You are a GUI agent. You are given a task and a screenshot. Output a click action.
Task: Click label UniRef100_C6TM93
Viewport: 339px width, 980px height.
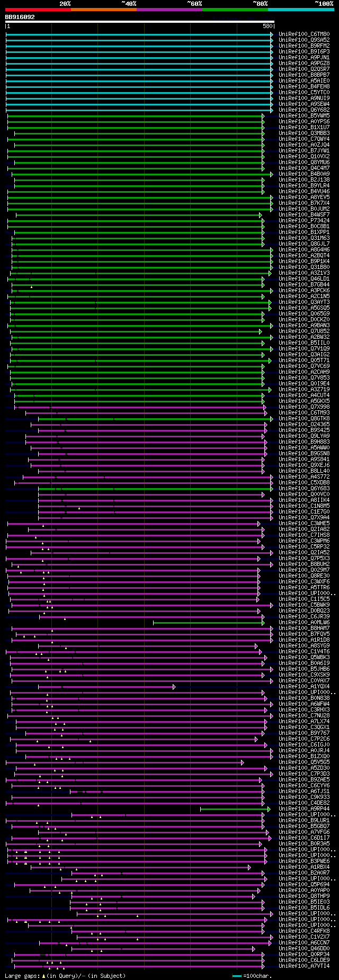[304, 413]
